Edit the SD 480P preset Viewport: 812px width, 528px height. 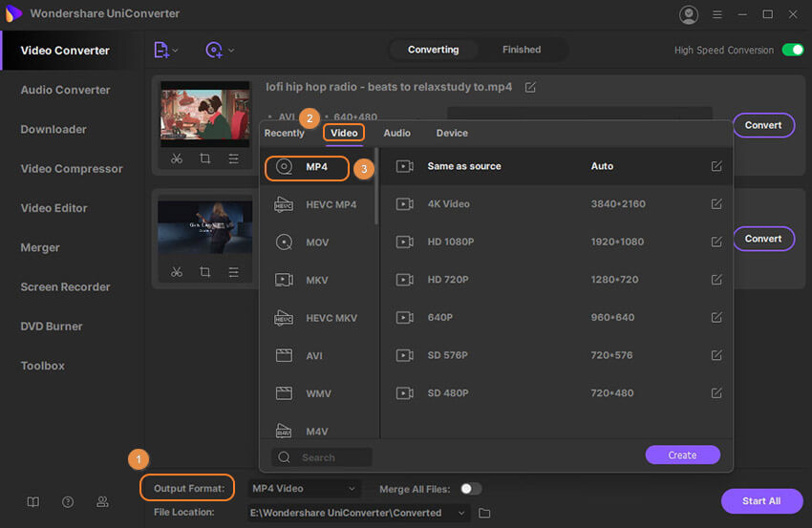pyautogui.click(x=716, y=392)
